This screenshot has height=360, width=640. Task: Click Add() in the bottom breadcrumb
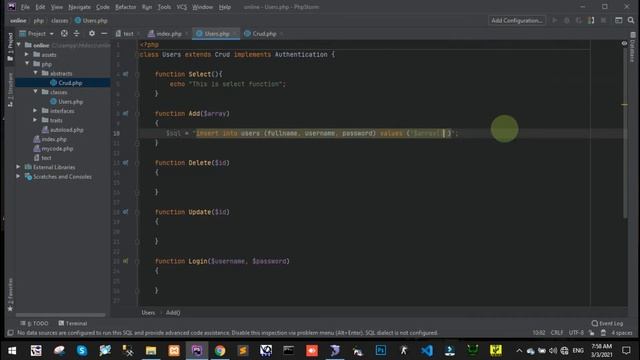(173, 313)
